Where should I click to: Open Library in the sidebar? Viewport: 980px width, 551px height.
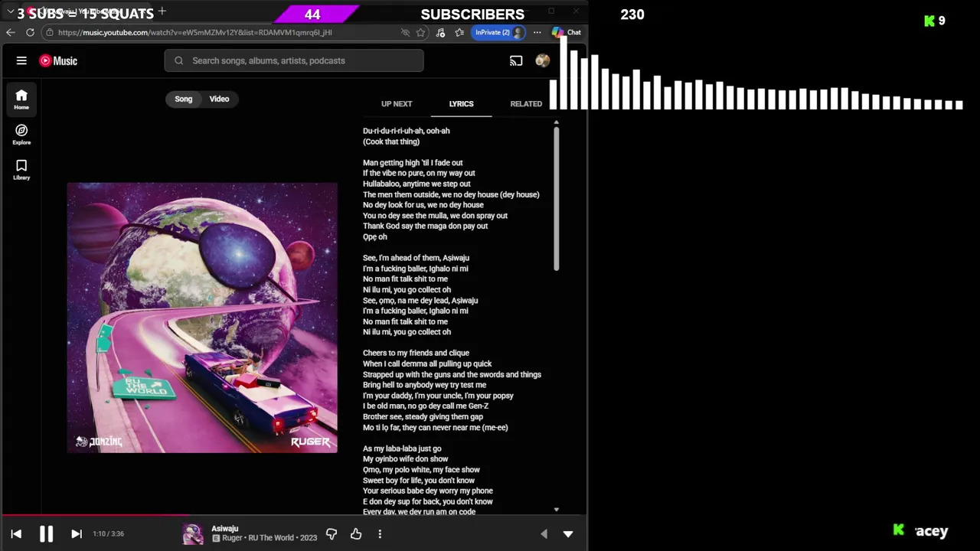pos(21,169)
